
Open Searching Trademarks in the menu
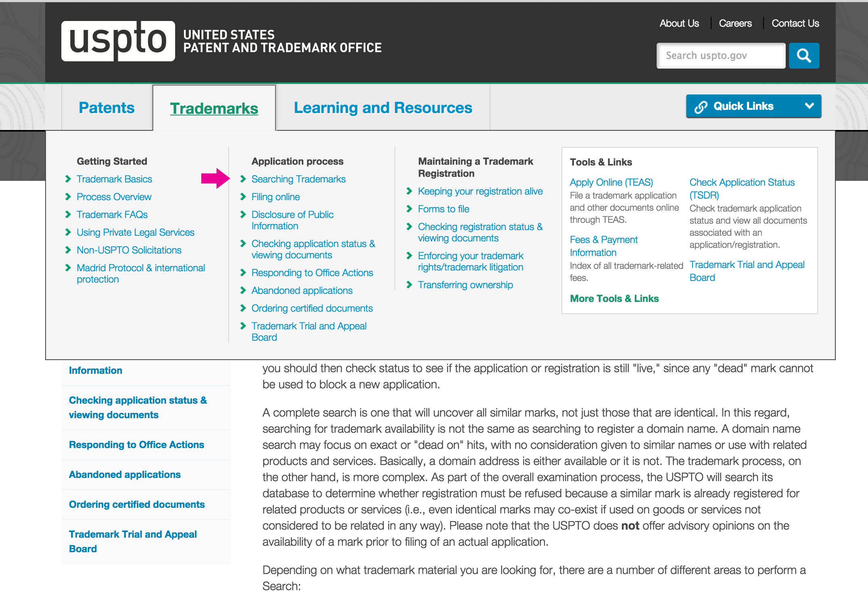click(298, 179)
